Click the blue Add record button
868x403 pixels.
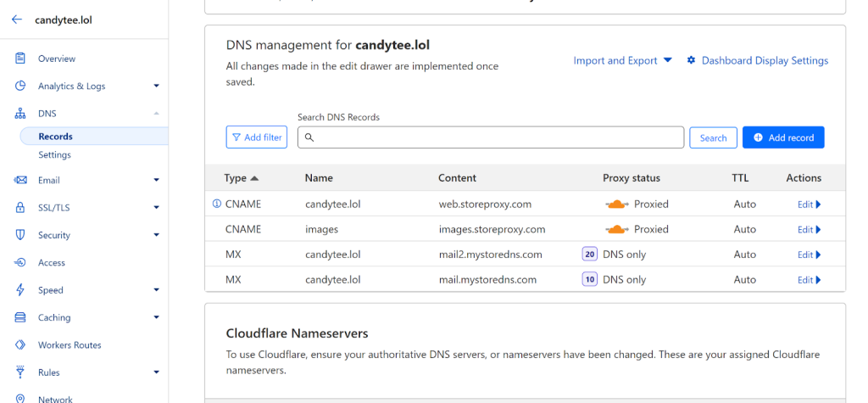pos(783,137)
